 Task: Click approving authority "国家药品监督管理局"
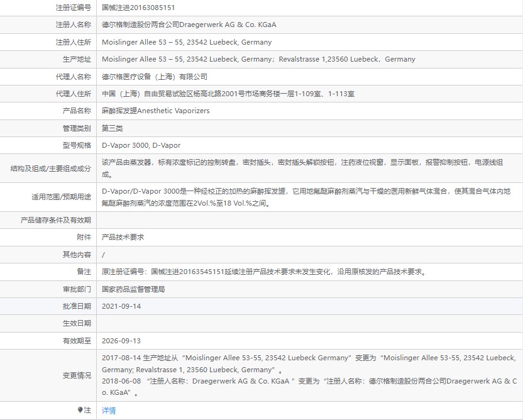(133, 289)
